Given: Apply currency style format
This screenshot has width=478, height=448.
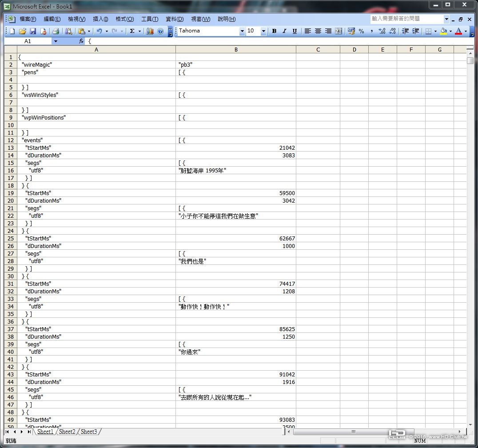Looking at the screenshot, I should pos(351,31).
